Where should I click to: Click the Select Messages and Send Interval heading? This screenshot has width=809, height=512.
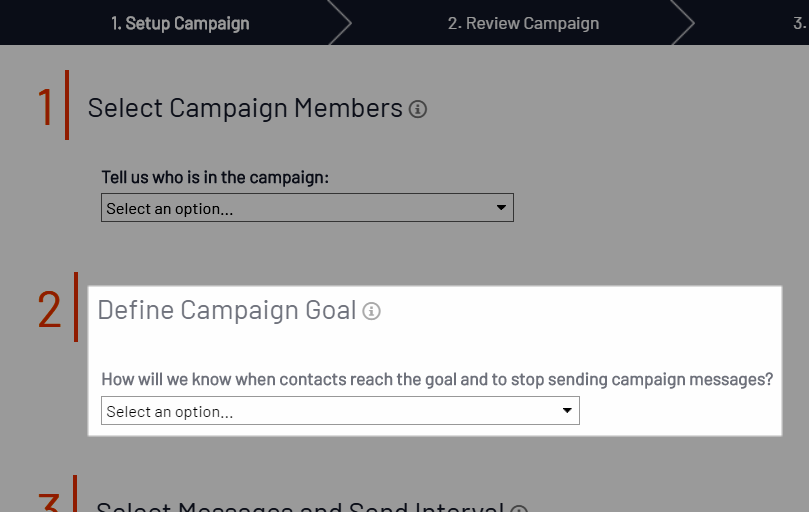point(300,507)
